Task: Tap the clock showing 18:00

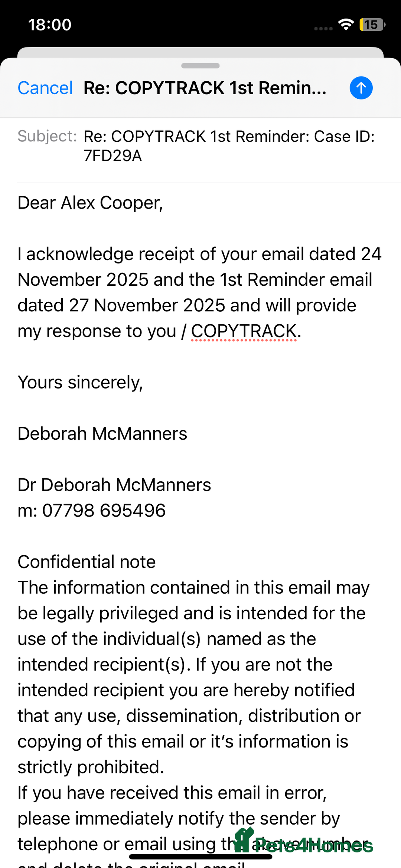Action: 50,25
